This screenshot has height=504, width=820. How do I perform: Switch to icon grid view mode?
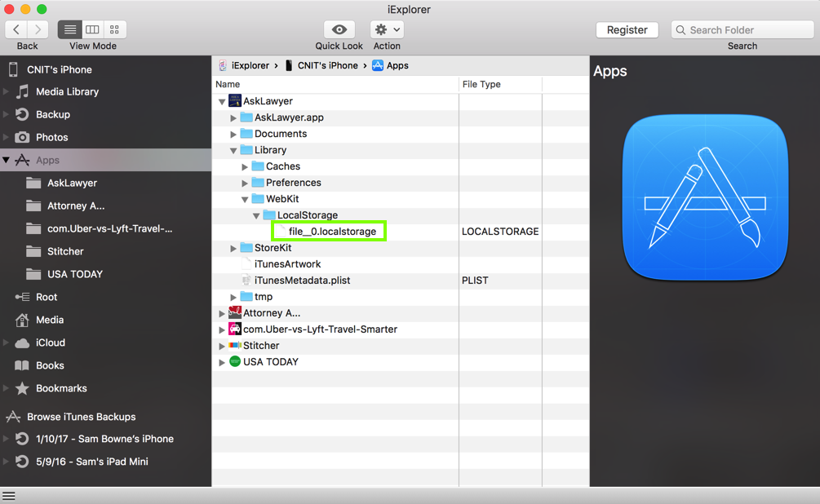[x=114, y=30]
